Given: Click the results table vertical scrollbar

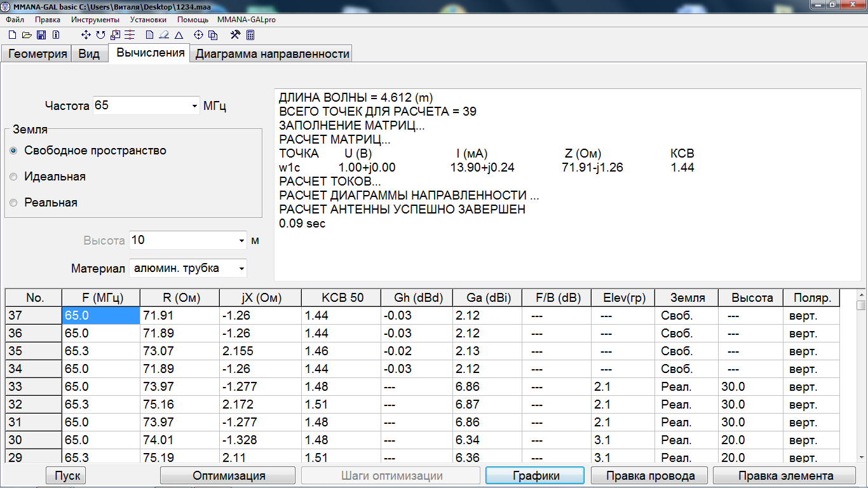Looking at the screenshot, I should [x=861, y=376].
